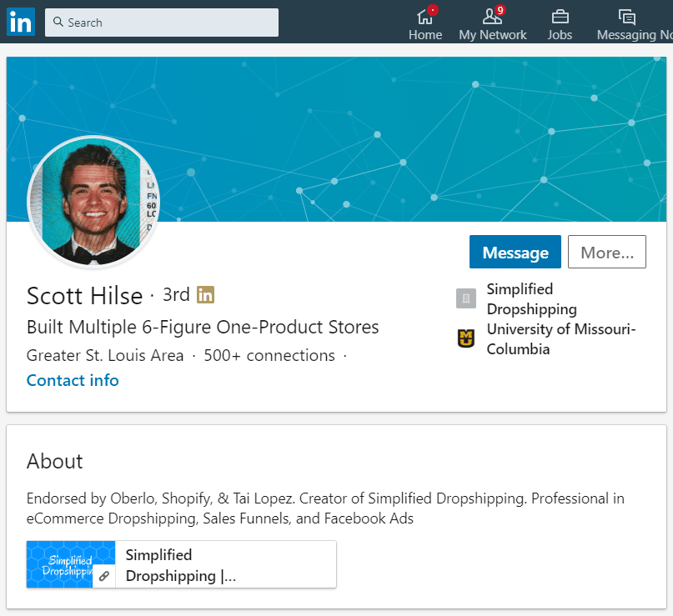Image resolution: width=673 pixels, height=616 pixels.
Task: Click the gold LinkedIn Premium badge
Action: pos(206,295)
